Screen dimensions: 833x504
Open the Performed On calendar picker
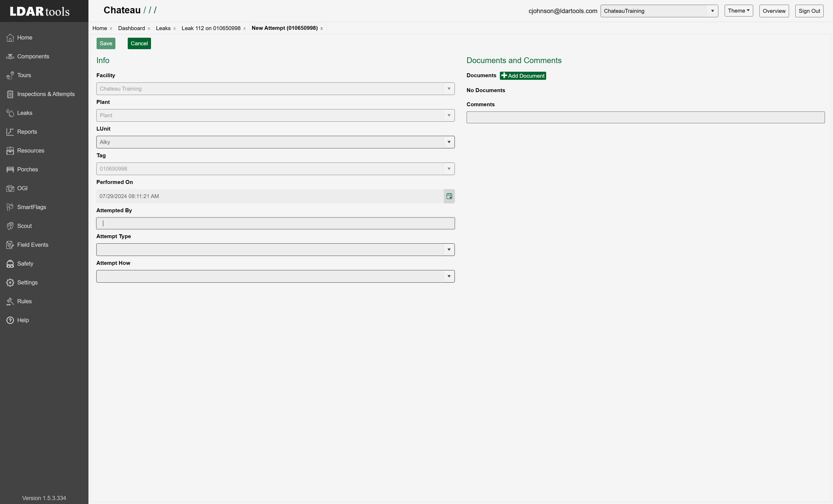point(449,197)
